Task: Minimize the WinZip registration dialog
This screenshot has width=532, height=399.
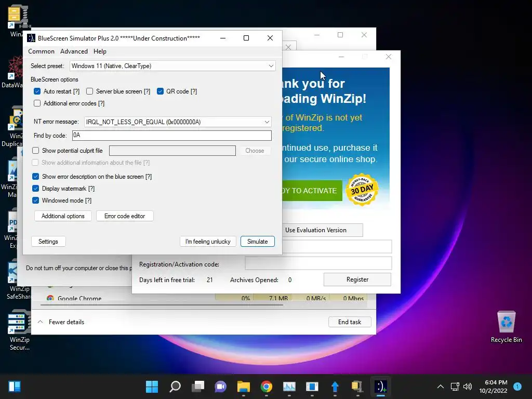Action: coord(341,57)
